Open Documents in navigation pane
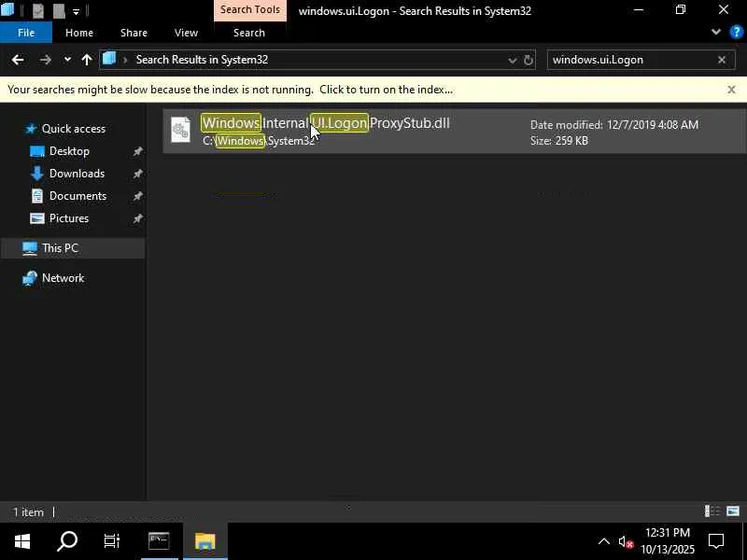Viewport: 747px width, 560px height. tap(78, 196)
